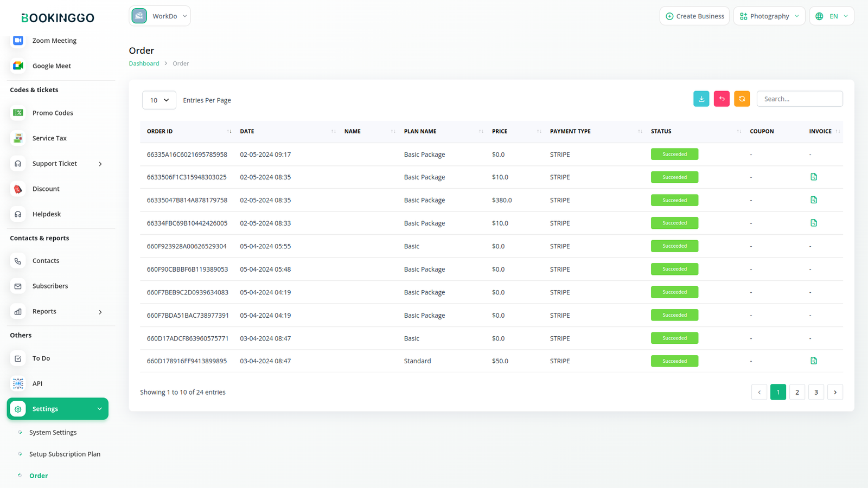The image size is (868, 488).
Task: Open System Settings in sidebar
Action: [x=53, y=432]
